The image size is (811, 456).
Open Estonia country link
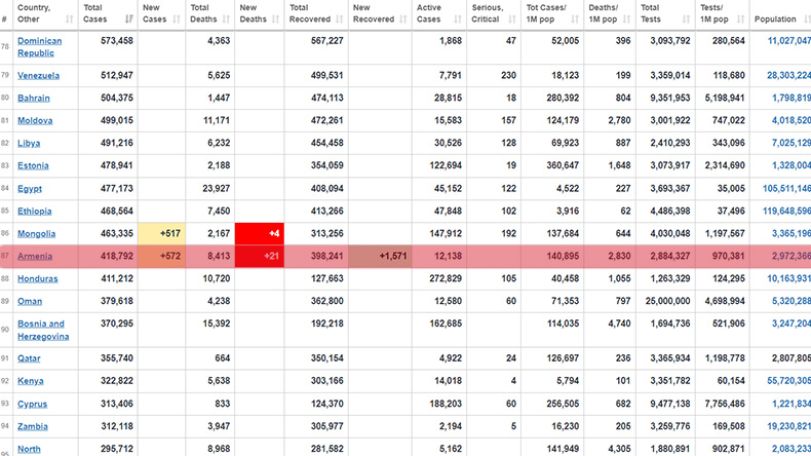[x=33, y=165]
